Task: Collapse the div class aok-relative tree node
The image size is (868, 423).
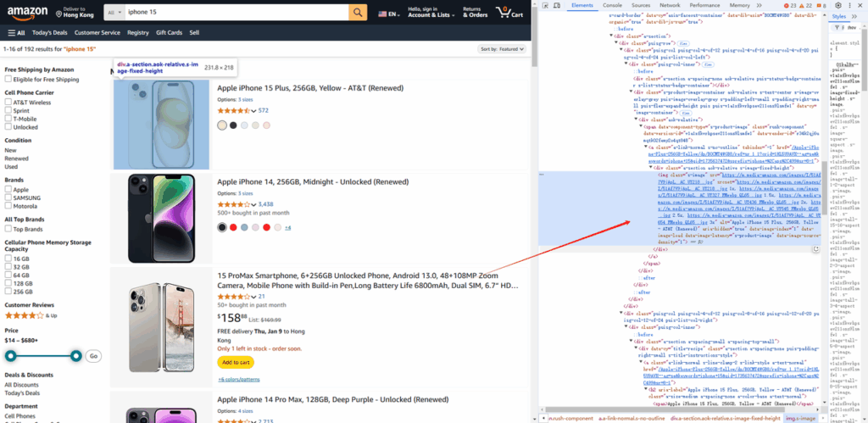Action: pos(636,120)
